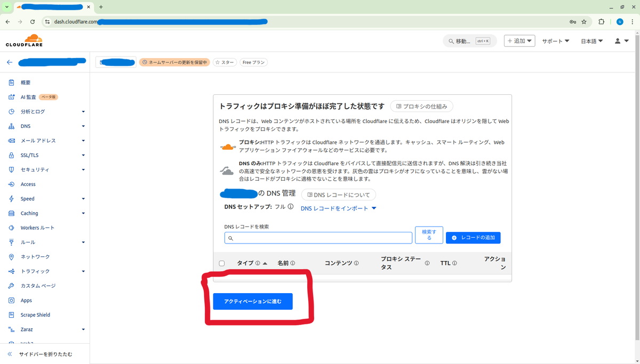This screenshot has width=640, height=364.
Task: Open the サポート dropdown
Action: pos(556,41)
